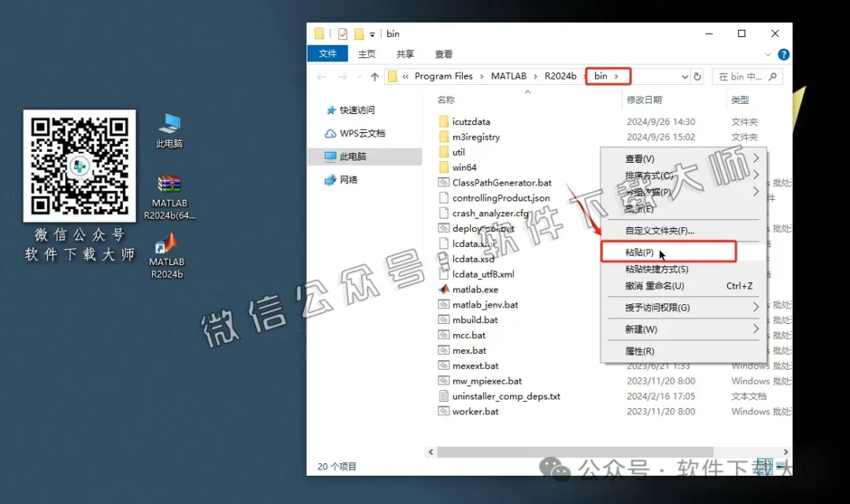Viewport: 850px width, 504px height.
Task: Select 快速访问 in navigation pane
Action: point(350,110)
